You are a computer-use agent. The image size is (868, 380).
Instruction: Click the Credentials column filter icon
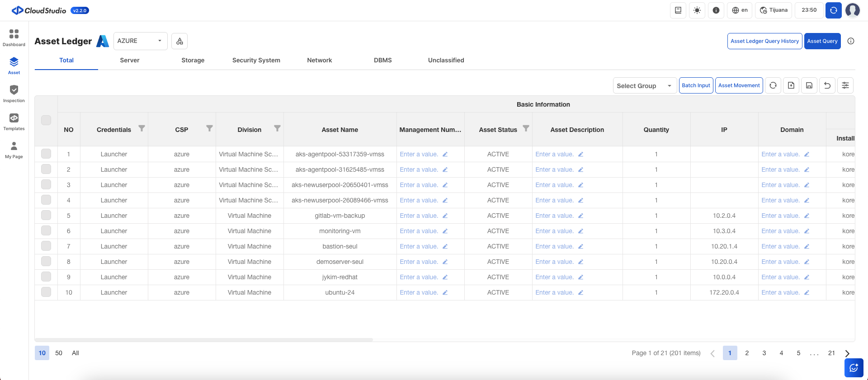[142, 129]
